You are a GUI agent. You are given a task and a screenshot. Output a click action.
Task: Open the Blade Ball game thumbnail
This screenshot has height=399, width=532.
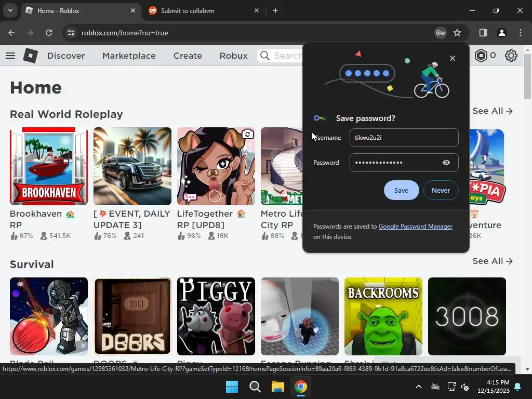49,316
